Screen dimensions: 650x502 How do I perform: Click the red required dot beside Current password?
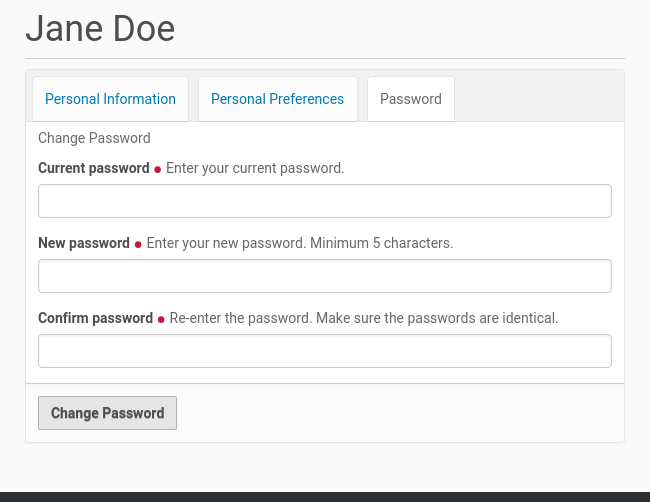(158, 169)
